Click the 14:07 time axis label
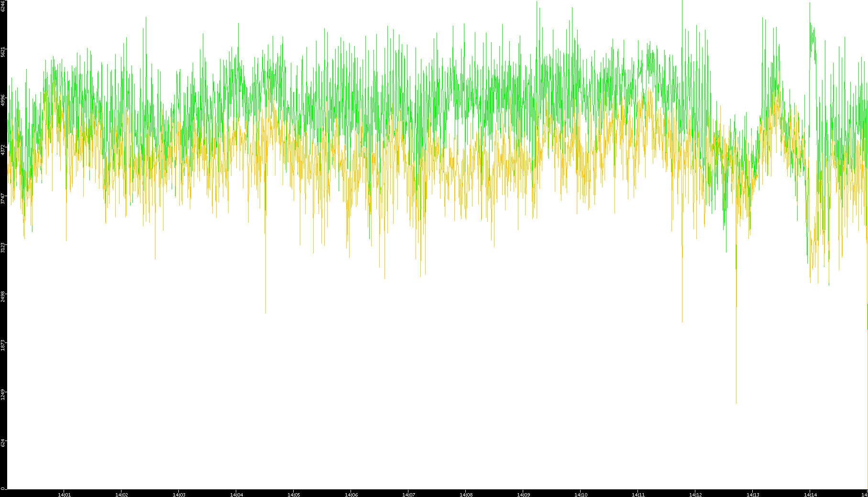 coord(408,494)
